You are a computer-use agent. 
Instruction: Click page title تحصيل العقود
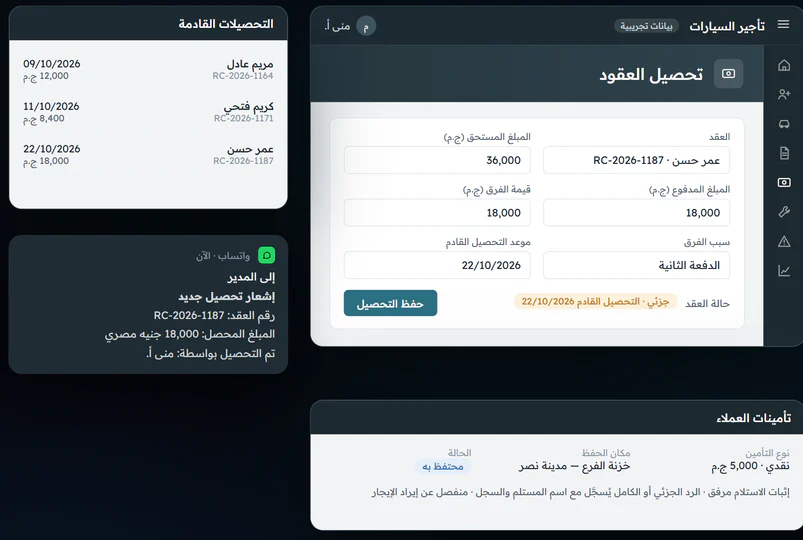[x=651, y=74]
